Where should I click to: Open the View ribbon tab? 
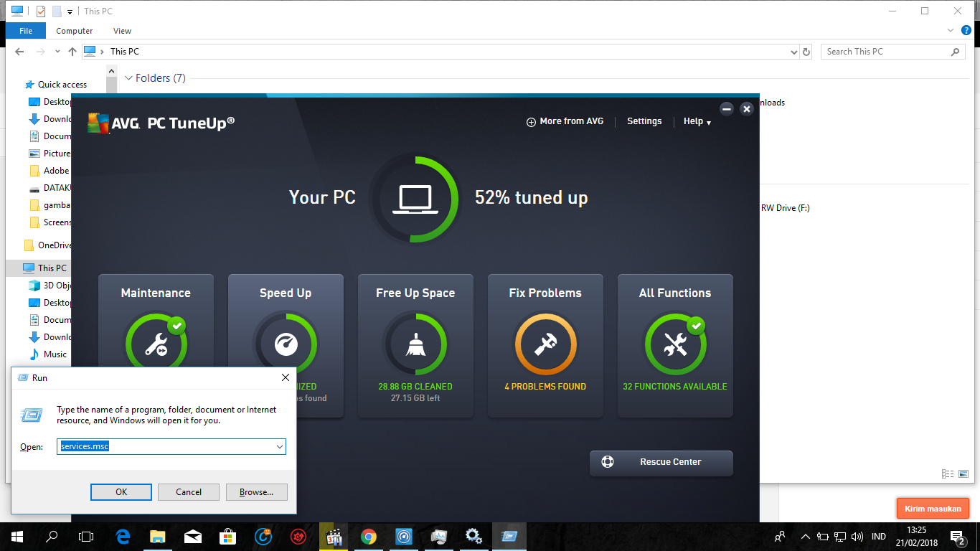[123, 31]
